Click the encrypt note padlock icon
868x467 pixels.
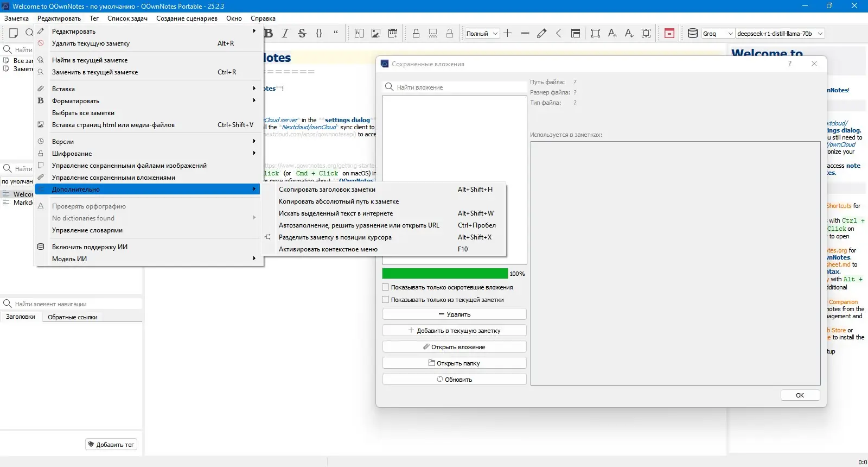point(416,33)
